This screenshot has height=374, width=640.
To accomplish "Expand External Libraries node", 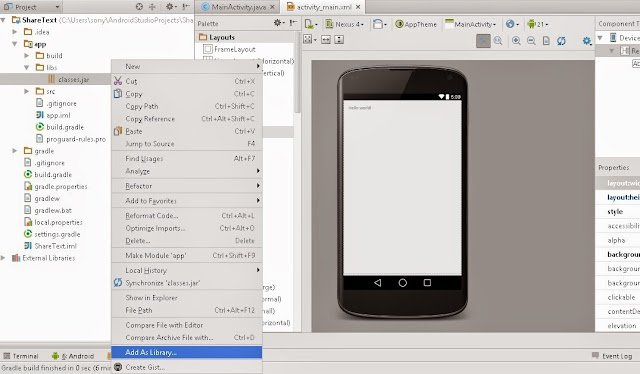I will (3, 258).
